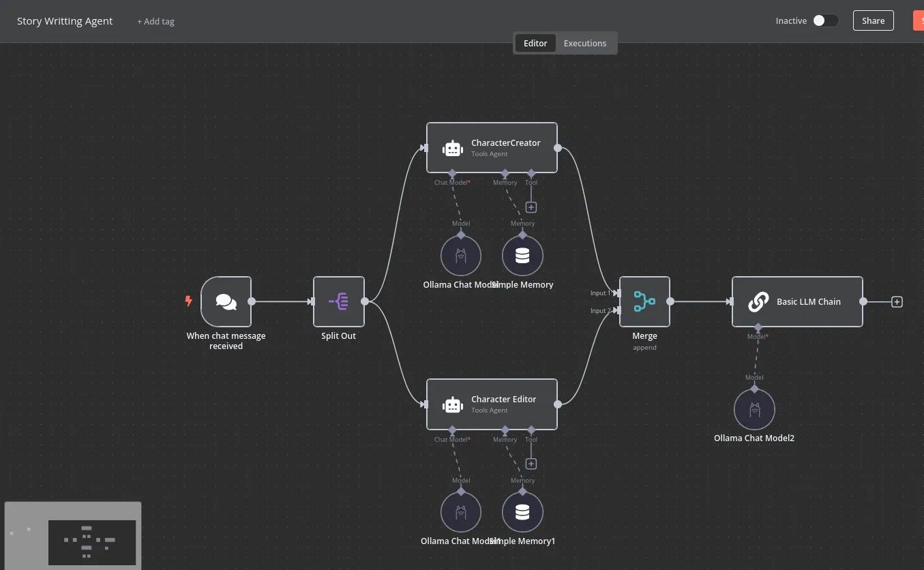
Task: Open the Character Editor agent node
Action: coord(492,404)
